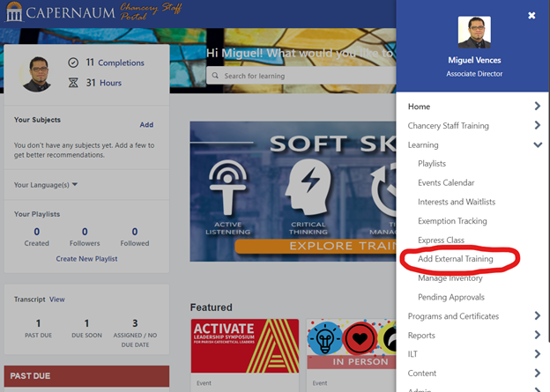Viewport: 550px width, 392px height.
Task: Open Exemption Tracking entry
Action: 452,221
